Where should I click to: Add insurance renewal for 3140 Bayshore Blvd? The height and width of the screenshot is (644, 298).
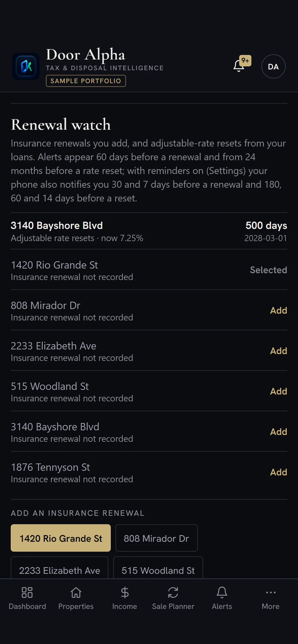[279, 432]
